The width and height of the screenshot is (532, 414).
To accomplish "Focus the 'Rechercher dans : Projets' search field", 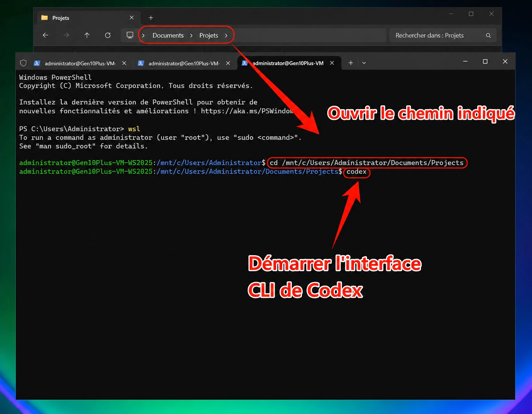I will [443, 36].
